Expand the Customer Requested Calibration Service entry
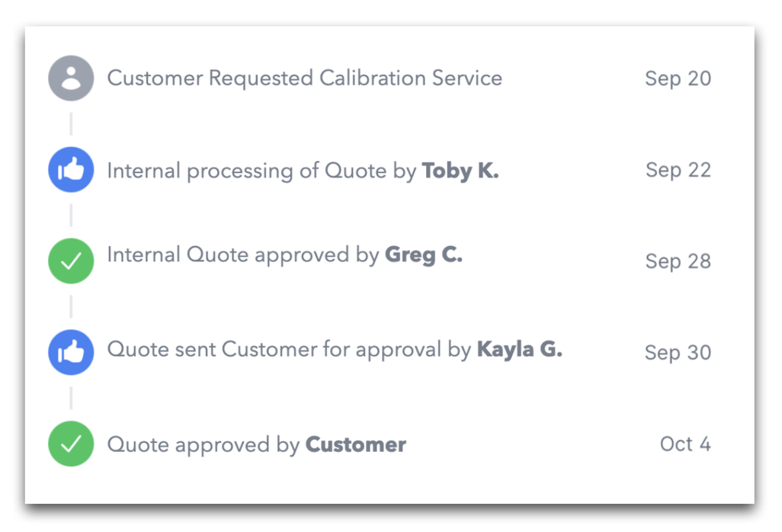The image size is (782, 532). [x=306, y=78]
